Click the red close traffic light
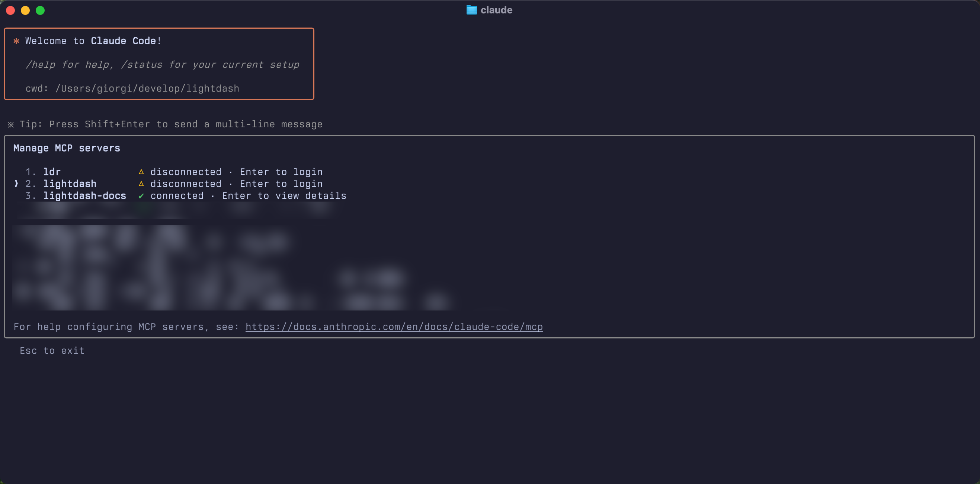The image size is (980, 484). pyautogui.click(x=10, y=10)
